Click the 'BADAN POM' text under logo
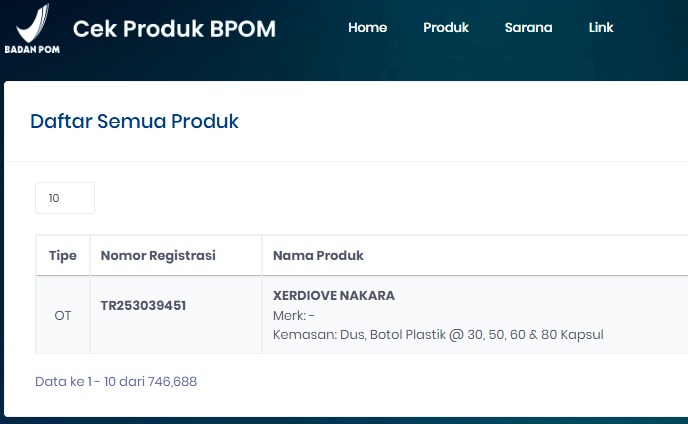 click(30, 48)
